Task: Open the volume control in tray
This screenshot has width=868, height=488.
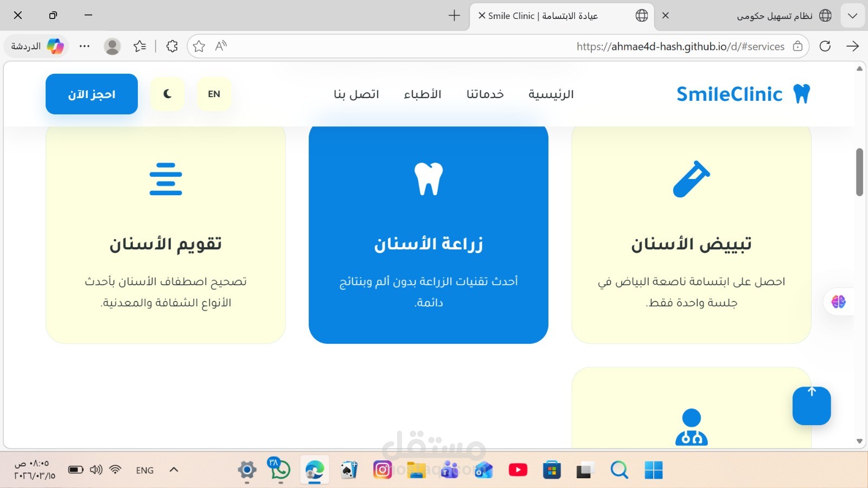Action: (x=96, y=470)
